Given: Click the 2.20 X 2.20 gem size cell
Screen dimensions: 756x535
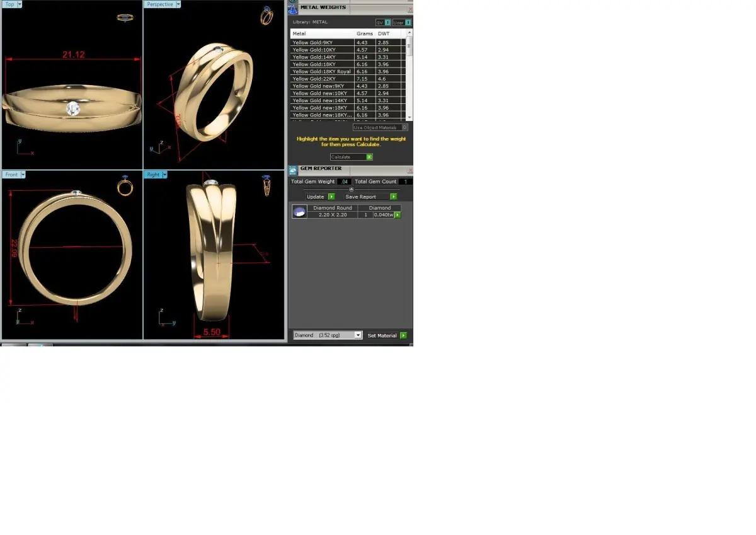Looking at the screenshot, I should point(333,215).
